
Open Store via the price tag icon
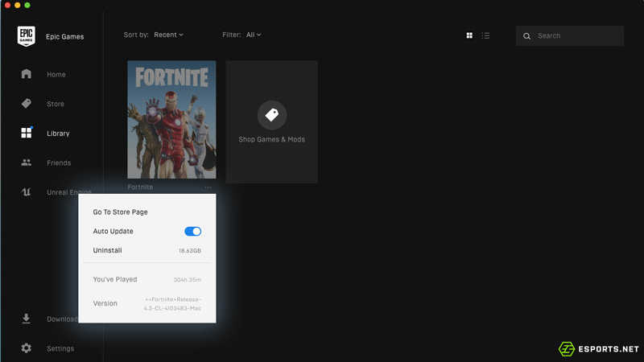pos(27,104)
